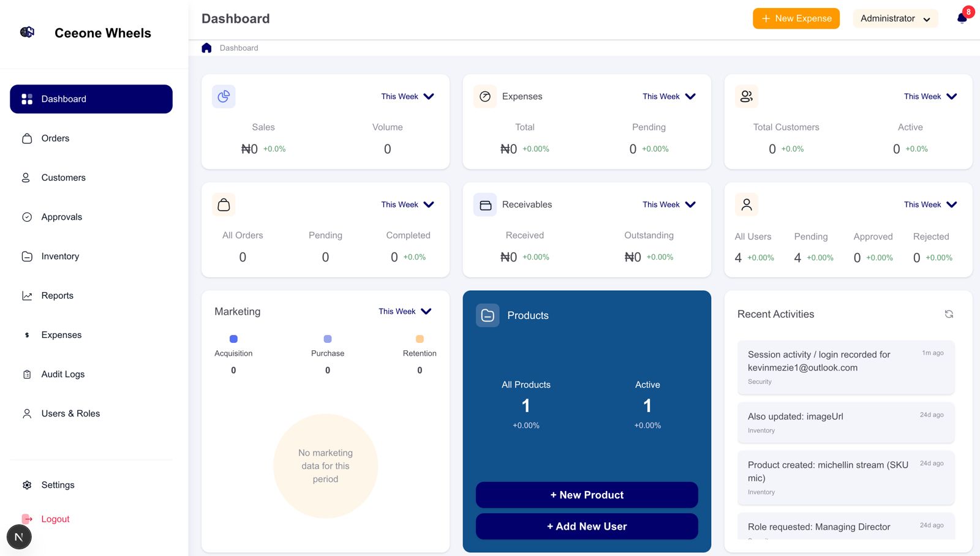
Task: Open Receivables card This Week dropdown
Action: tap(669, 205)
